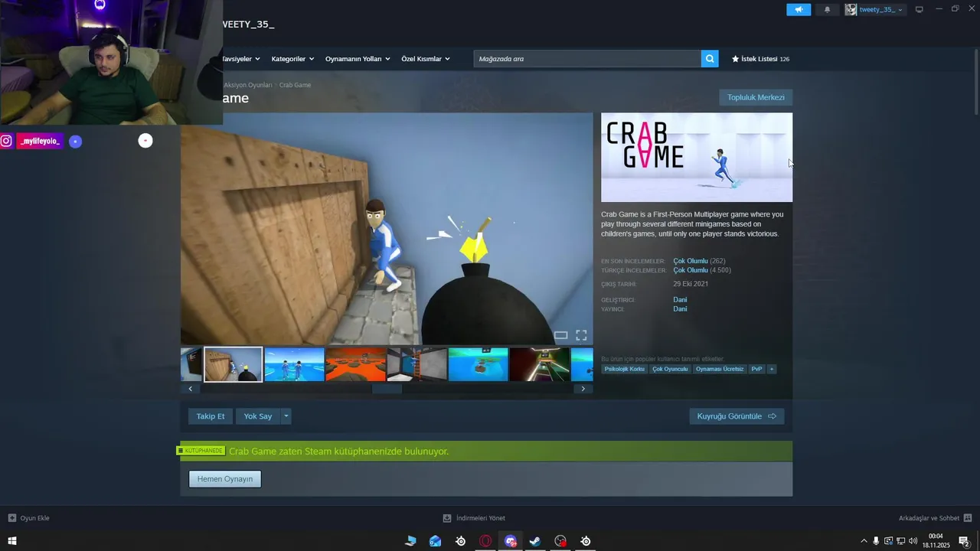Switch to Big Picture mode monitor icon

(x=920, y=10)
